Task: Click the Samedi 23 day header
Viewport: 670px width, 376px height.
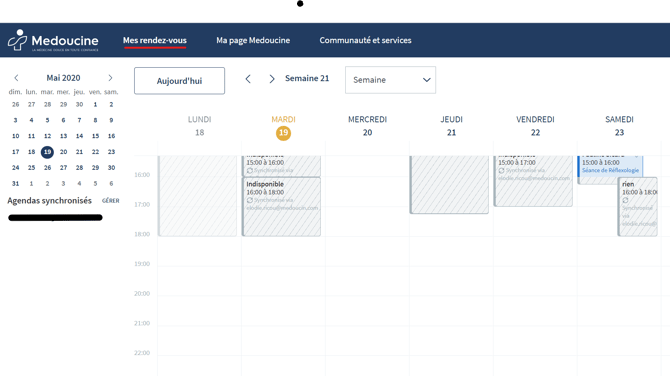Action: tap(619, 126)
